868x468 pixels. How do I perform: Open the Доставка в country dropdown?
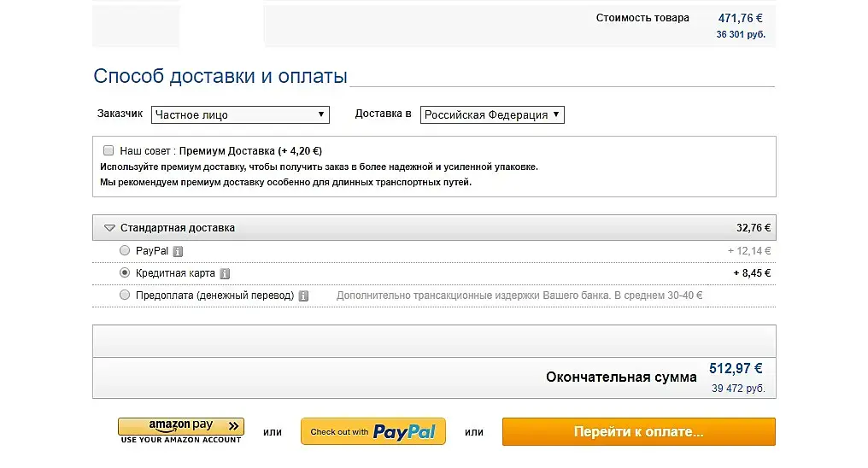click(x=492, y=114)
